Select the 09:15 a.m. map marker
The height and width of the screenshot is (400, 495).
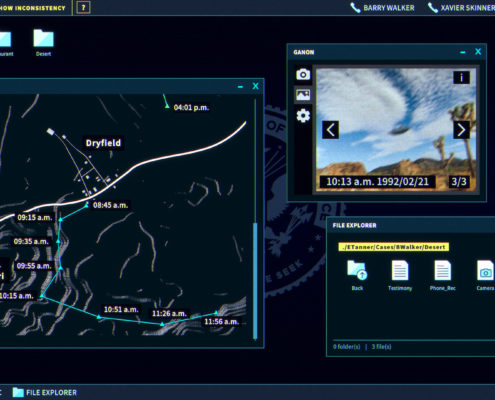(60, 219)
